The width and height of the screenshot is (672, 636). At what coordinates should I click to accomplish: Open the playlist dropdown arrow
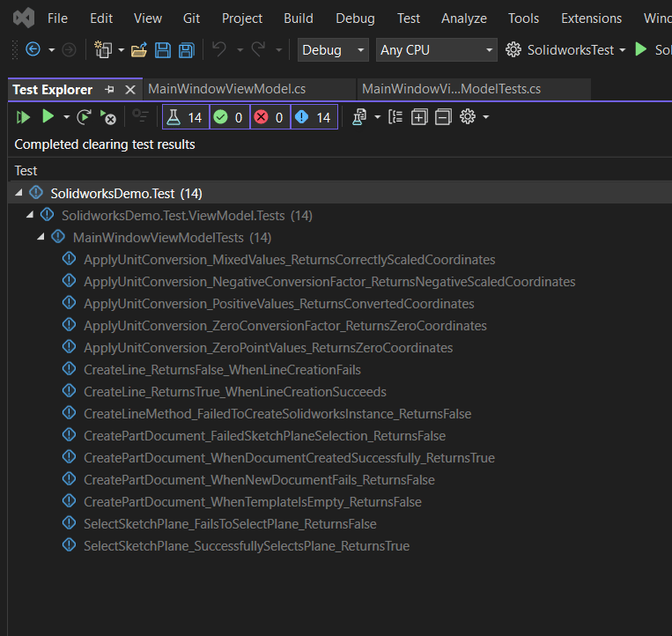(378, 117)
